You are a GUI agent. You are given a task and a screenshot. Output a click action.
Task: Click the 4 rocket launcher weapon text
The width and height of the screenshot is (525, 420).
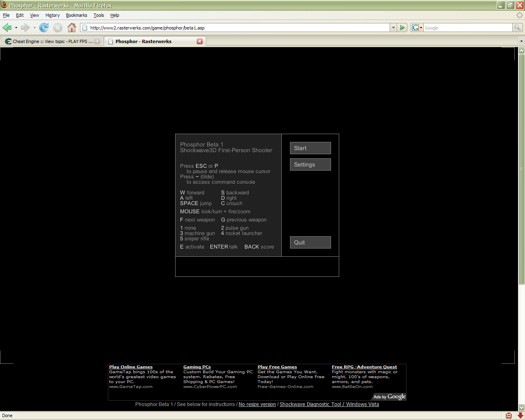tap(242, 233)
